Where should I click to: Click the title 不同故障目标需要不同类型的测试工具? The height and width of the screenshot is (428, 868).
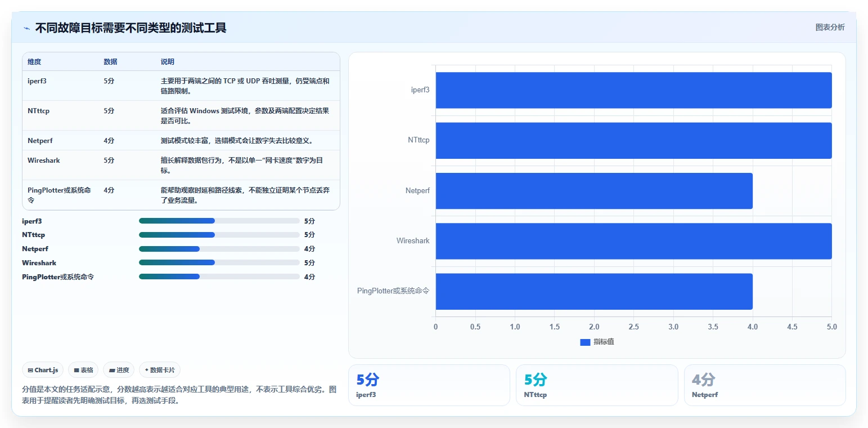click(131, 28)
